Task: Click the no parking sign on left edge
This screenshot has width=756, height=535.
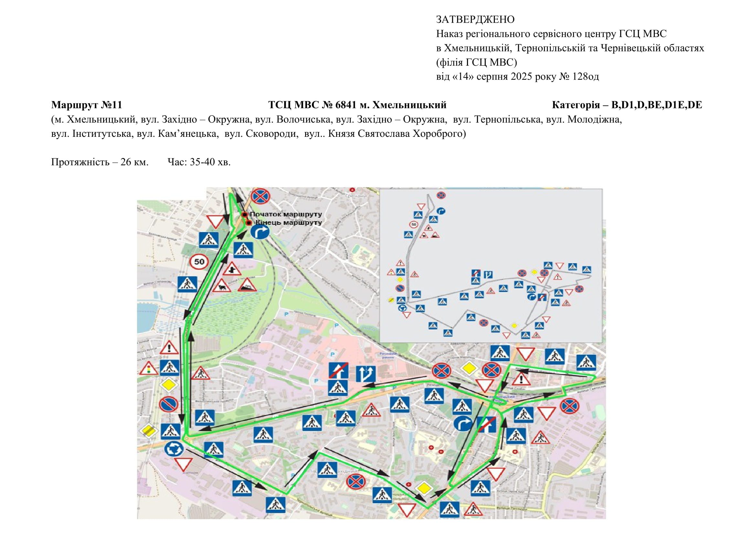Action: [x=169, y=404]
